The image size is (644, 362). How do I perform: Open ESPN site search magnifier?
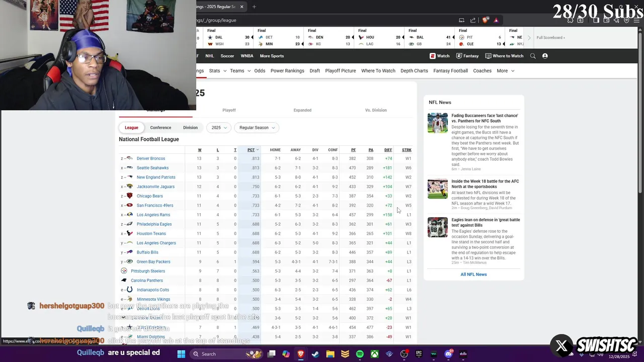point(533,56)
